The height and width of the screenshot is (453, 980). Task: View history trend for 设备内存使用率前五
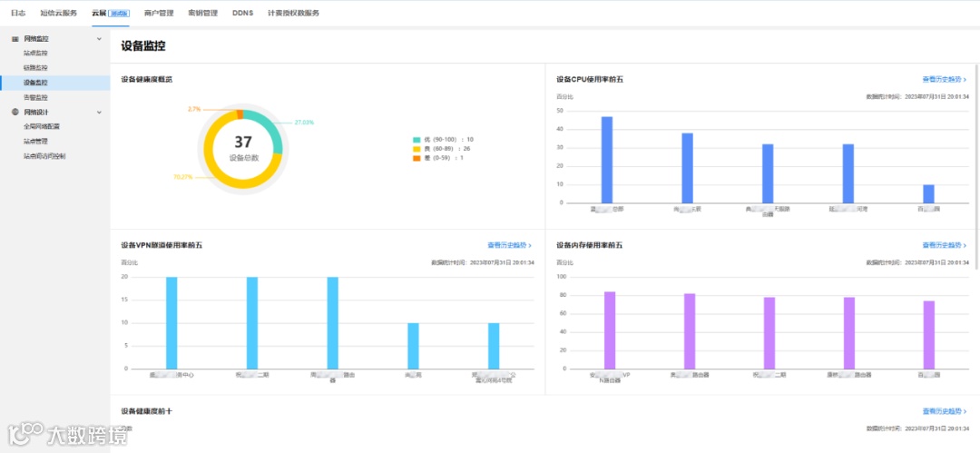click(x=945, y=245)
